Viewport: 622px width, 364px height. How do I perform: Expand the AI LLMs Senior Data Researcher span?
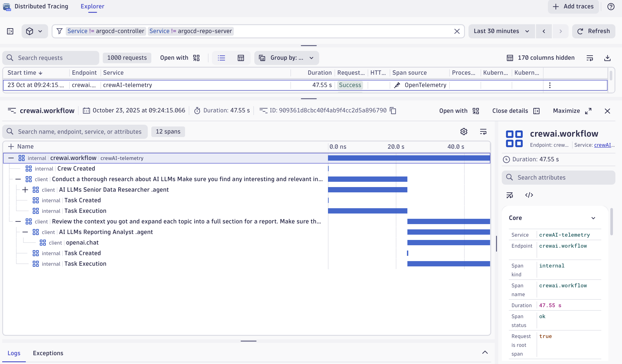tap(25, 190)
